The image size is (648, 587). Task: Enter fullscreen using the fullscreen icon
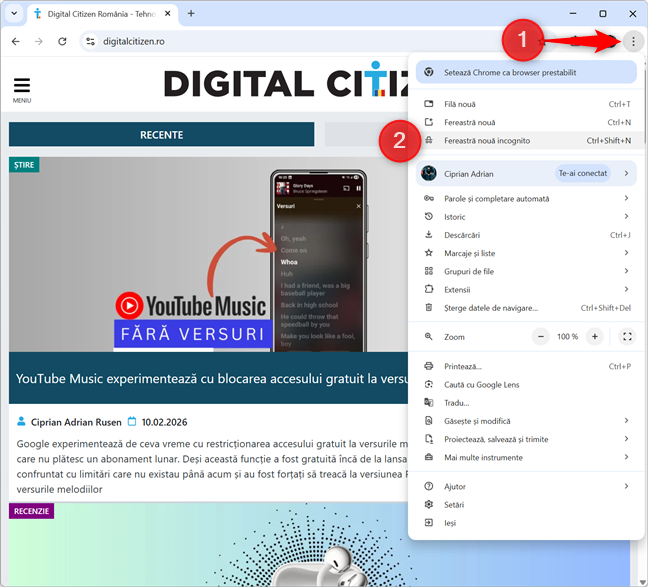click(x=627, y=336)
